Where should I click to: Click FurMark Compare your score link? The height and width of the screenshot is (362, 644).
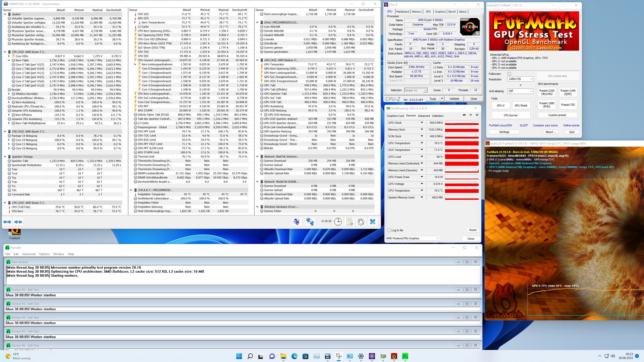point(545,125)
